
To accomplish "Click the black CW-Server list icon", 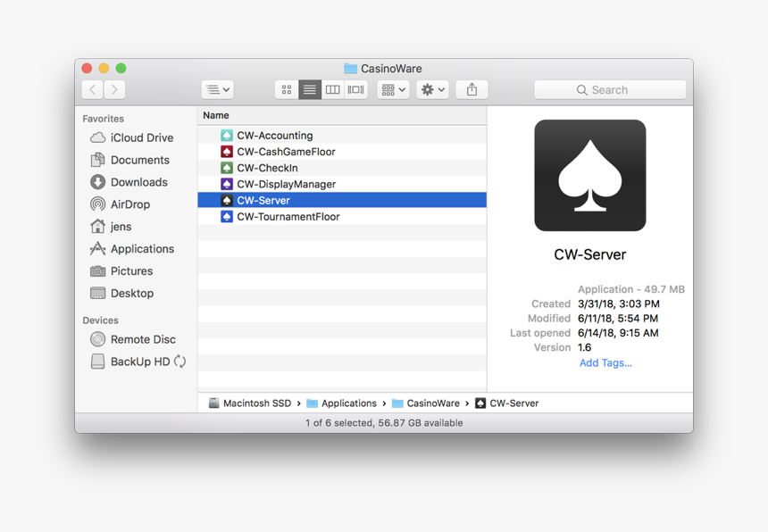I will click(x=226, y=200).
